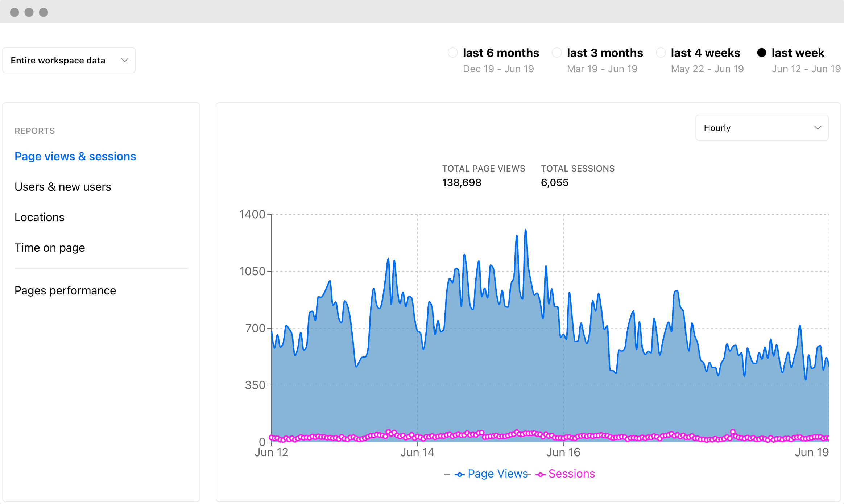Click the magenta Sessions legend marker
The image size is (844, 504).
coord(541,475)
